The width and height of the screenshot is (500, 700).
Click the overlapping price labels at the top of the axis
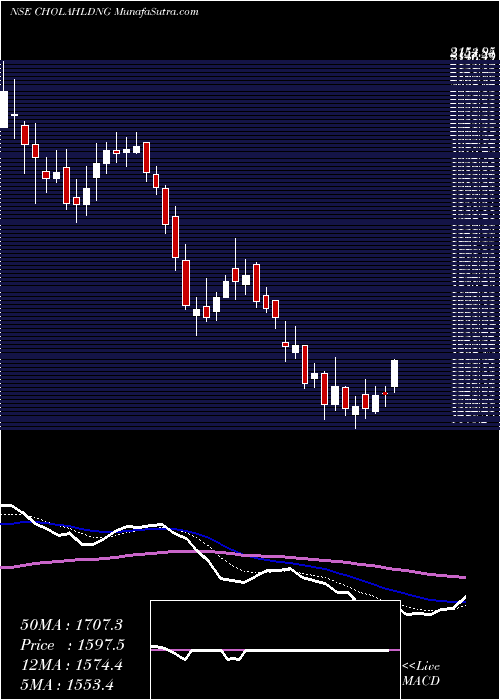pos(473,54)
